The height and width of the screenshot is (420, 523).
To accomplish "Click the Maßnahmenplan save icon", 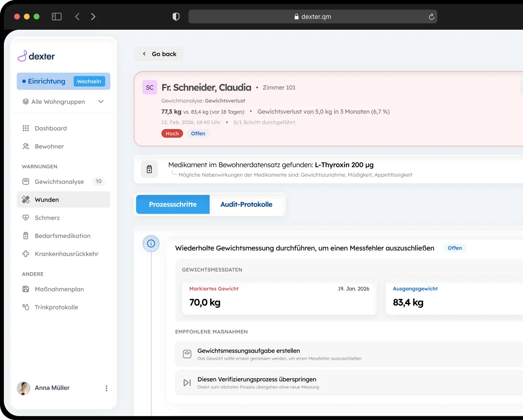I will tap(26, 289).
